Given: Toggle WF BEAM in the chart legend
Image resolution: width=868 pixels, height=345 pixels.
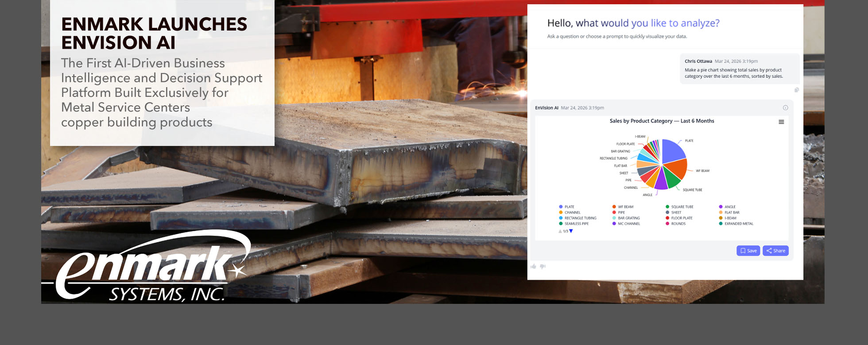Looking at the screenshot, I should click(623, 207).
